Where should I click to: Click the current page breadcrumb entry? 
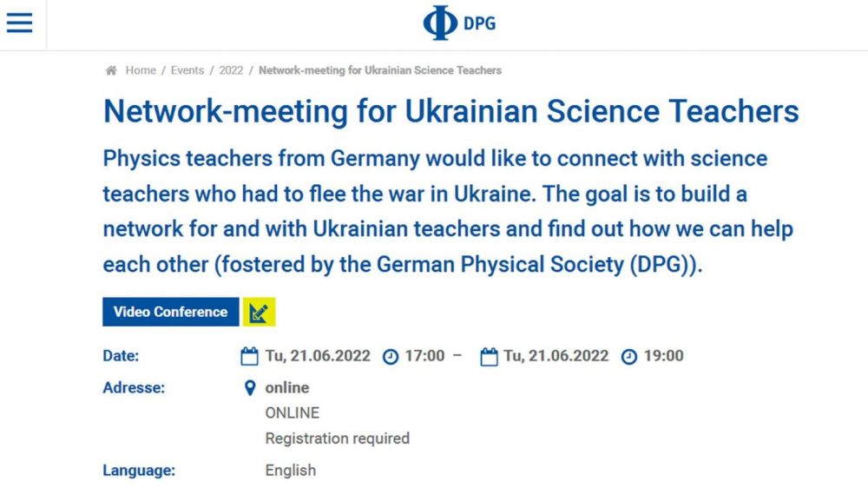coord(380,70)
